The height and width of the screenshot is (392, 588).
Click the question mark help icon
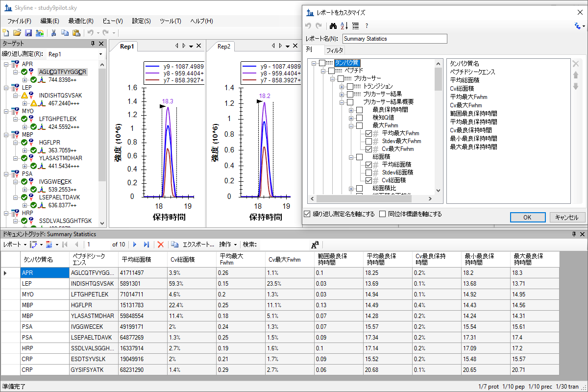tap(367, 26)
